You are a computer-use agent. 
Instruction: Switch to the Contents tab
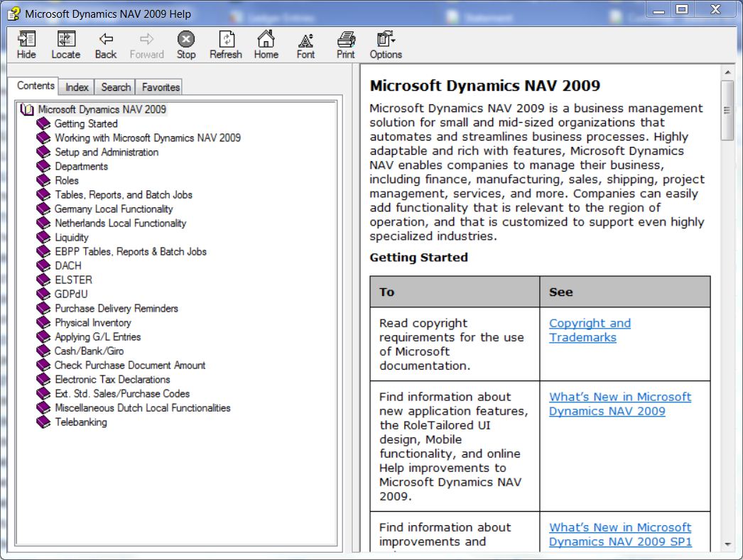pyautogui.click(x=36, y=86)
